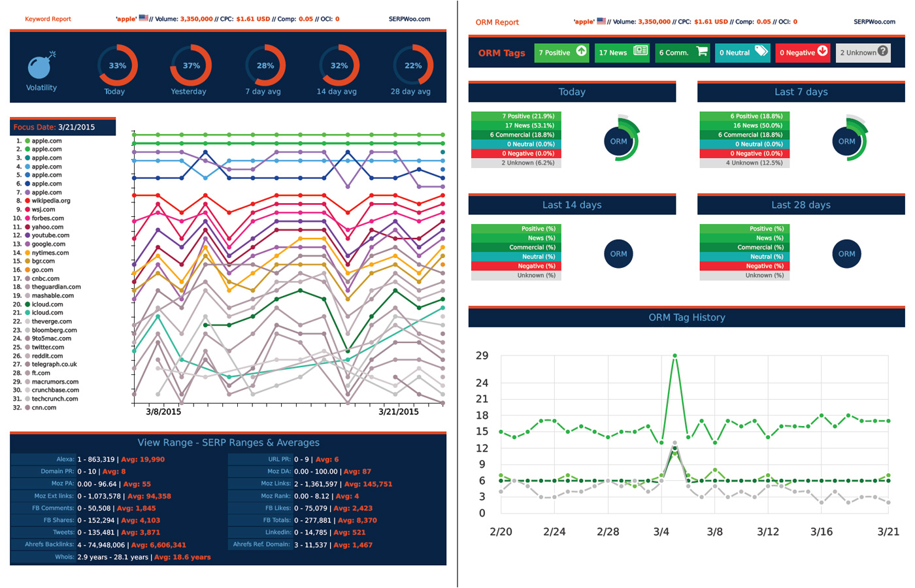Open SERPWoo.com link in Keyword Report
The image size is (915, 588).
(409, 19)
